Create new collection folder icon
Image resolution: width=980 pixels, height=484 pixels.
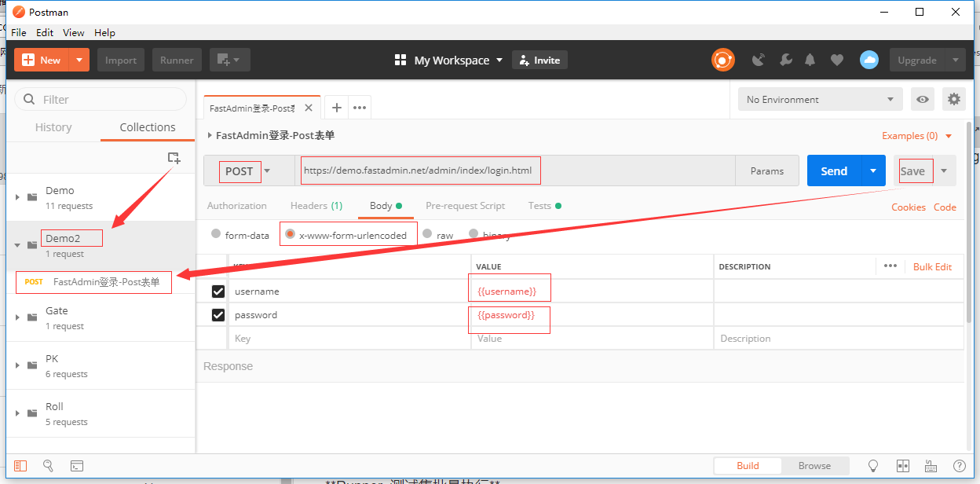[x=174, y=158]
